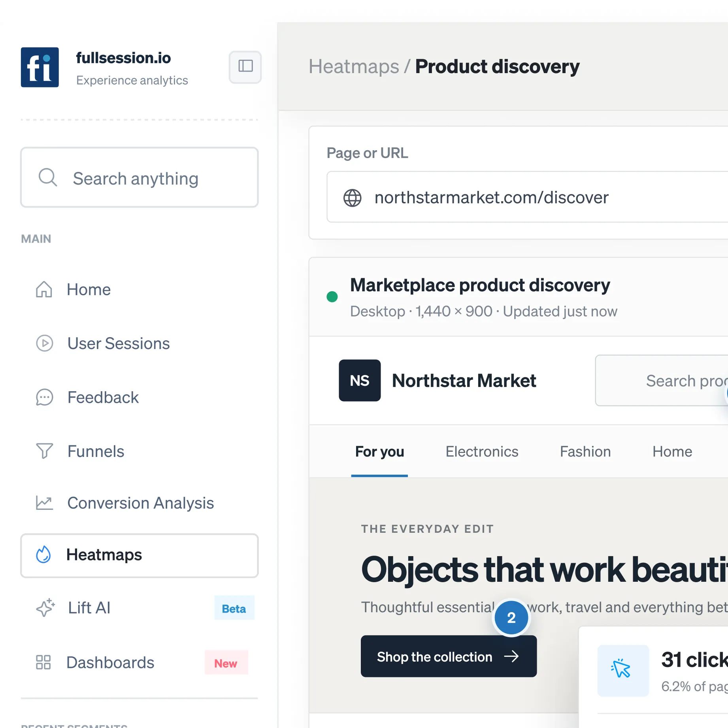Click the Conversion Analysis chart icon
Image resolution: width=728 pixels, height=728 pixels.
(44, 503)
